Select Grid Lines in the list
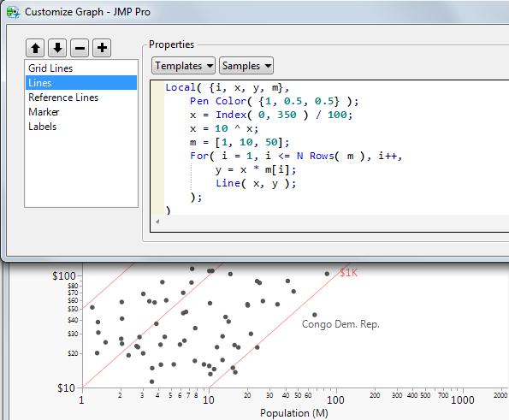Viewport: 509px width, 420px height. point(81,68)
